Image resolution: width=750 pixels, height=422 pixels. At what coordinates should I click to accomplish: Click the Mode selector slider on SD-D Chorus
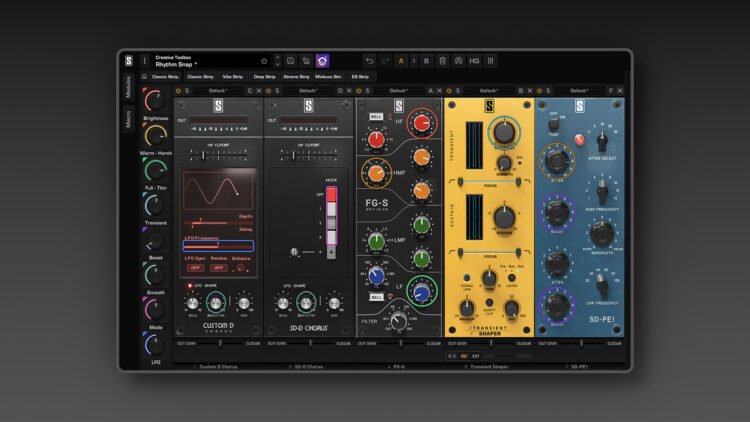pyautogui.click(x=331, y=222)
